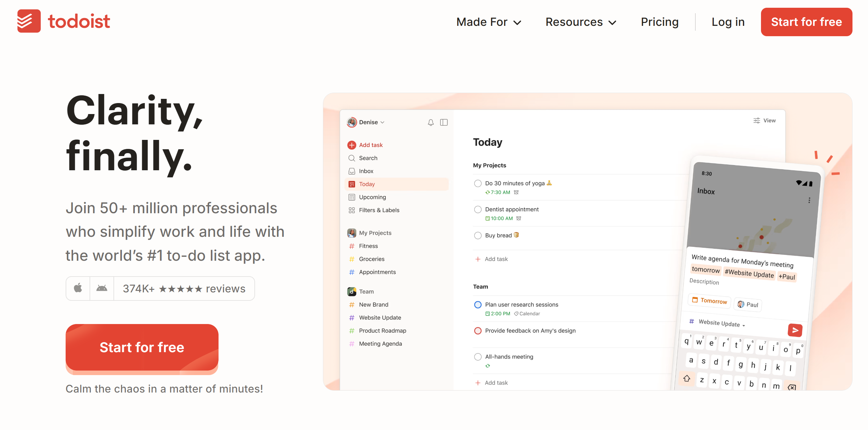Click the Filters & Labels grid icon
Screen dimensions: 868x430
pos(351,210)
